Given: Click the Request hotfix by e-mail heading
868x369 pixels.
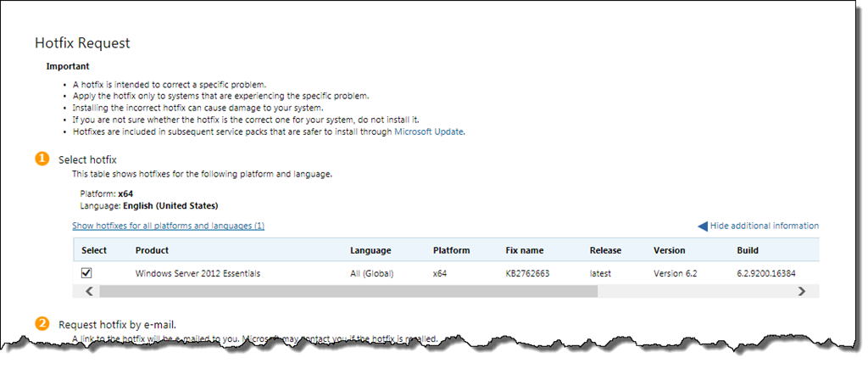Looking at the screenshot, I should pos(117,325).
